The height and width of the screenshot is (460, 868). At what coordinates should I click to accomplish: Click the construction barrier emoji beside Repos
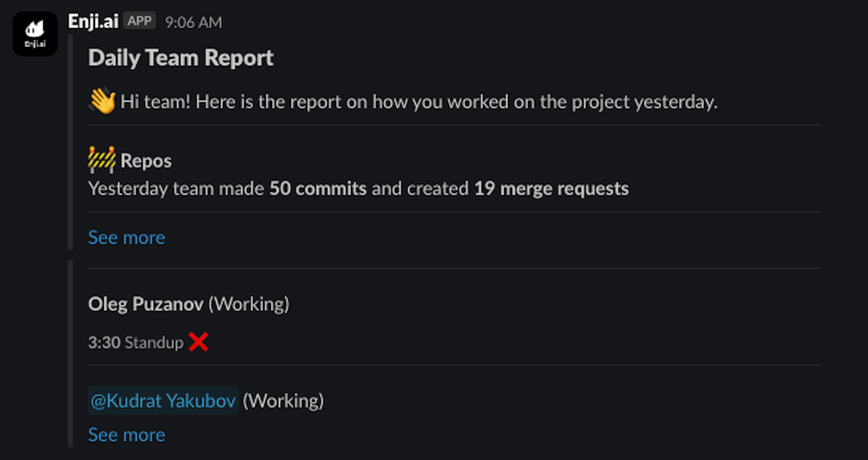pos(102,160)
